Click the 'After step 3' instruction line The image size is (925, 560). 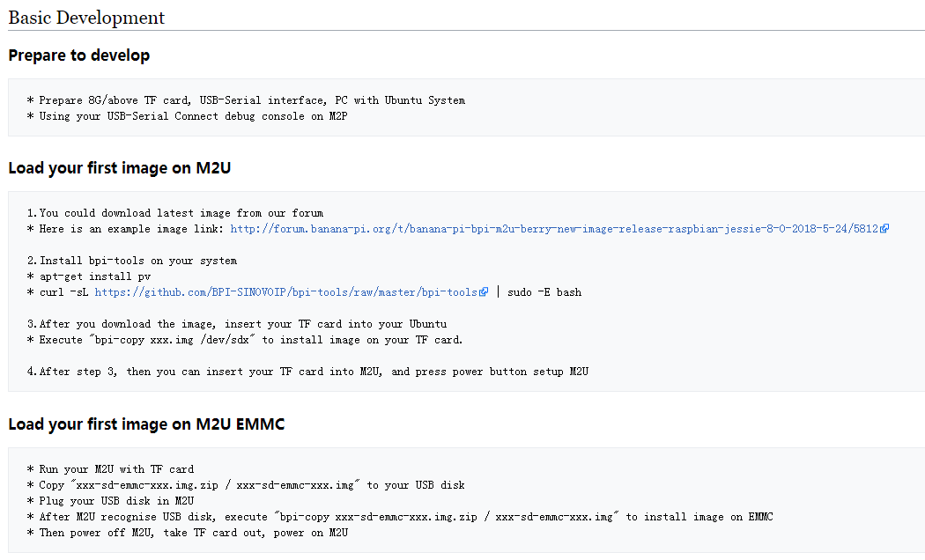(308, 372)
